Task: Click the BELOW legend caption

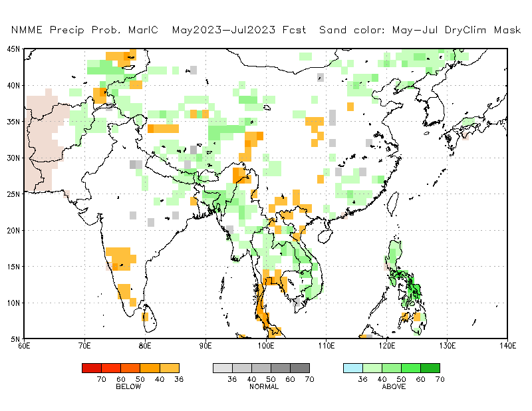Action: [128, 386]
